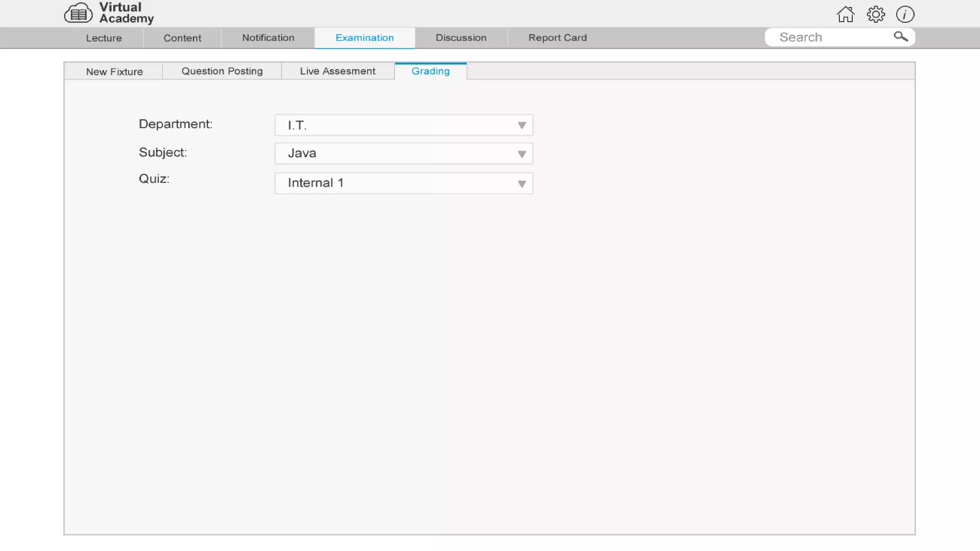Image resolution: width=980 pixels, height=551 pixels.
Task: Click the Virtual Academy title text
Action: click(x=126, y=13)
